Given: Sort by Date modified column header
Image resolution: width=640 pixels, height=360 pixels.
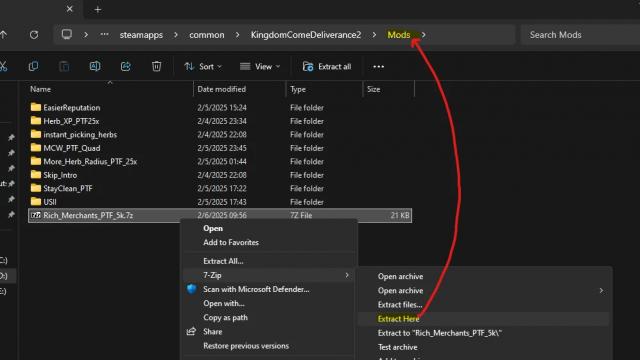Looking at the screenshot, I should tap(222, 89).
